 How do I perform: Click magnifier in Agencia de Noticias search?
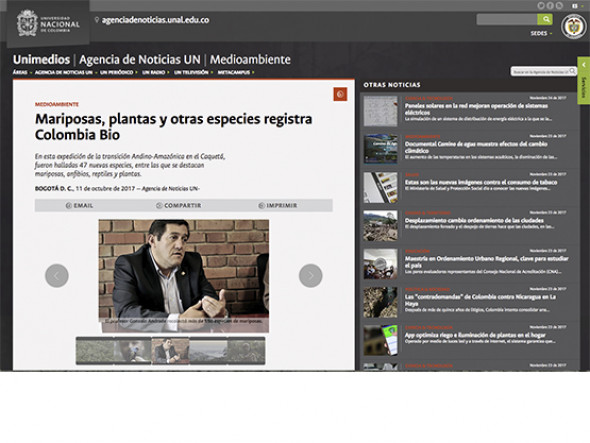pyautogui.click(x=572, y=71)
